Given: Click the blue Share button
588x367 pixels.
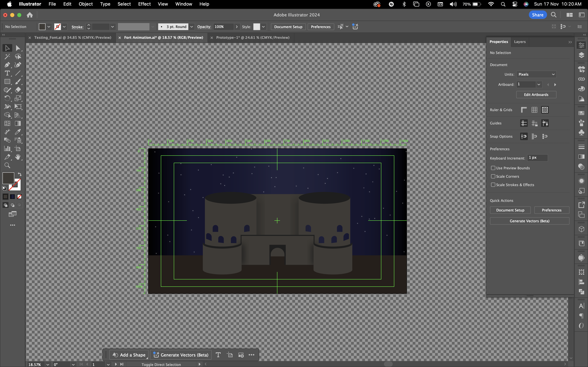Looking at the screenshot, I should [x=537, y=15].
